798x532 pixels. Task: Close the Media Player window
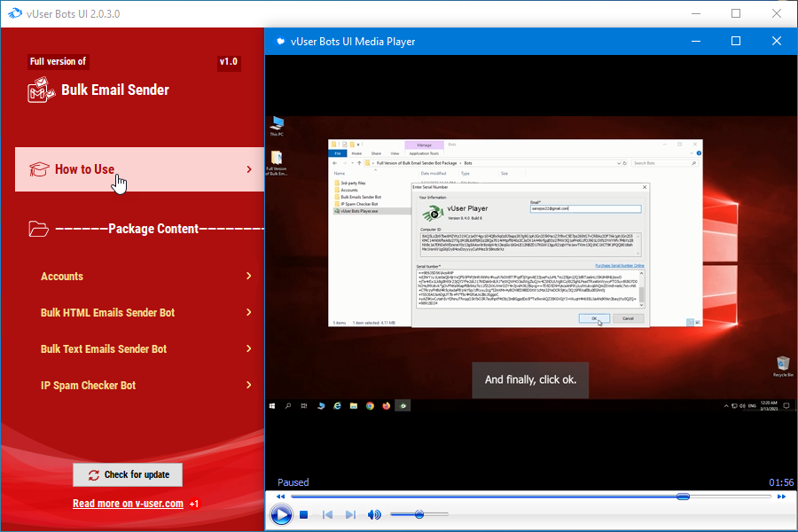776,41
